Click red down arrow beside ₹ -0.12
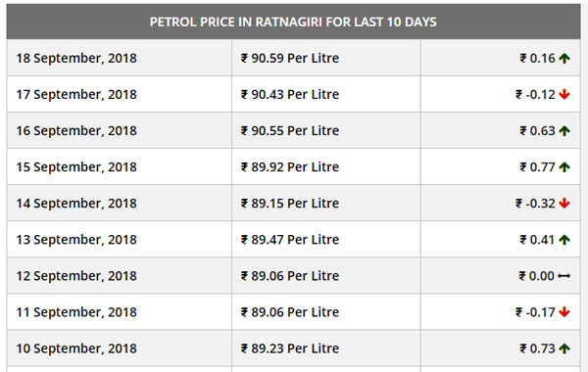The height and width of the screenshot is (372, 588). tap(564, 94)
